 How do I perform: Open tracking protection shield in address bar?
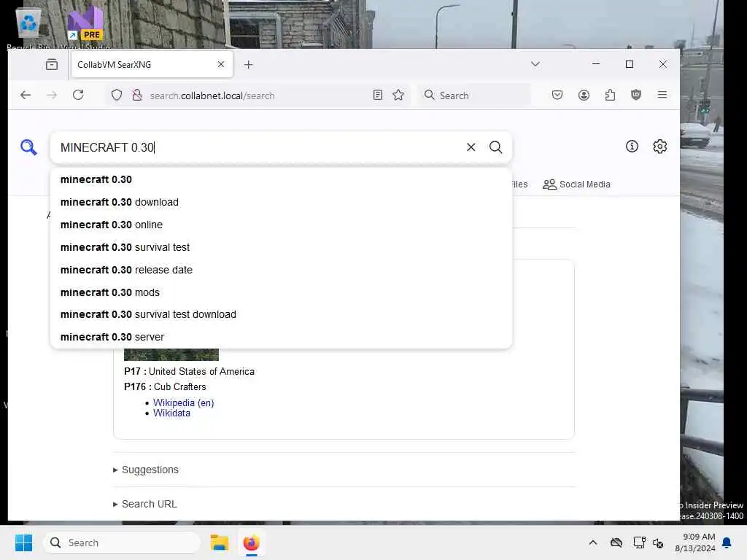pos(116,96)
